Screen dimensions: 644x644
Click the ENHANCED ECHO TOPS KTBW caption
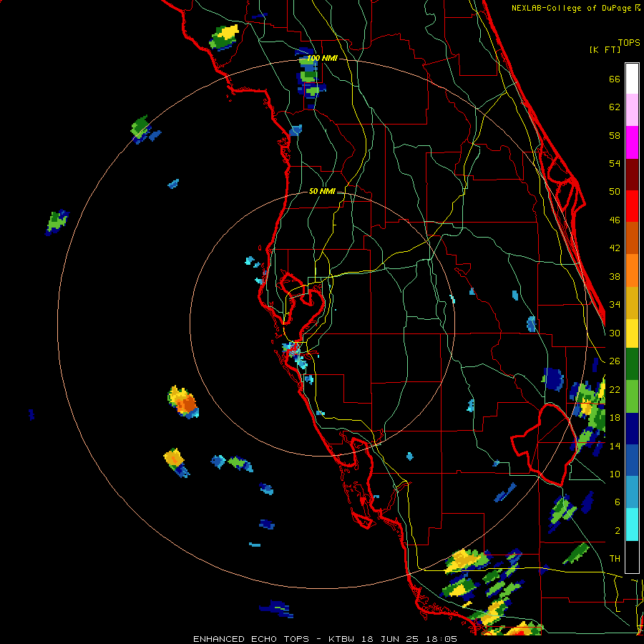325,639
